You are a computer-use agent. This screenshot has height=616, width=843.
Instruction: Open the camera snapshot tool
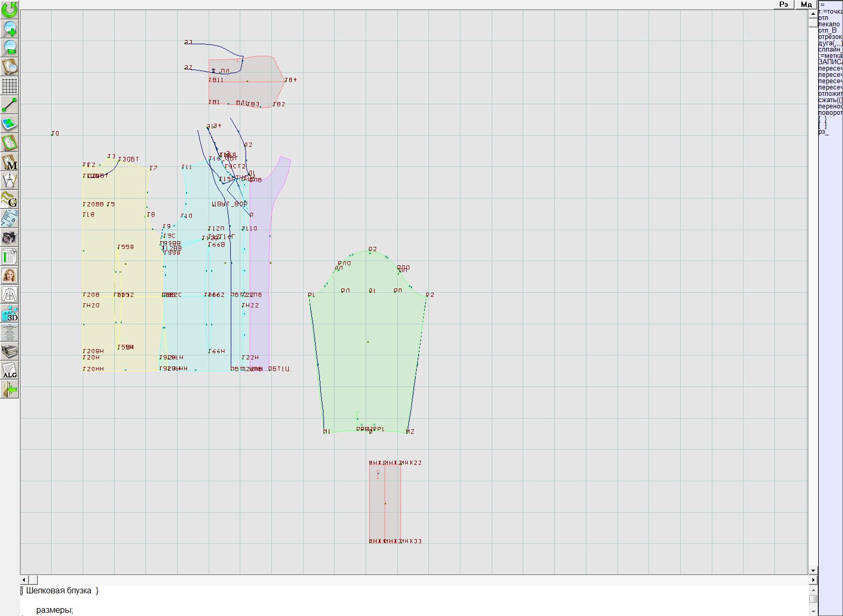[x=9, y=237]
